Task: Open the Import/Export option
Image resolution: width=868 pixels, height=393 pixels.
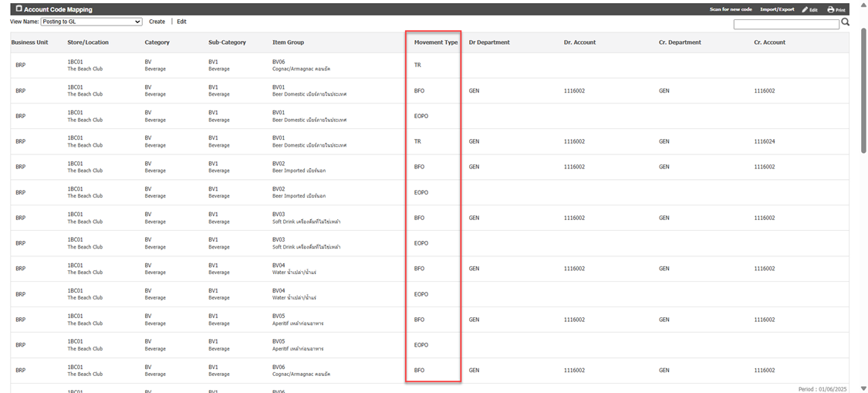Action: coord(776,10)
